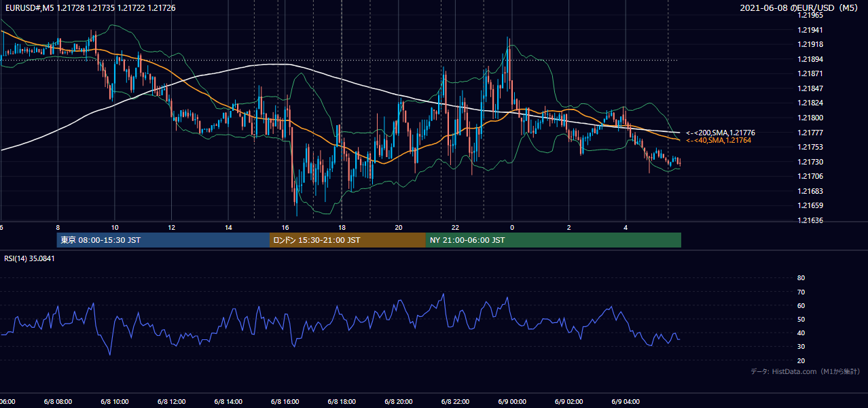The width and height of the screenshot is (868, 408).
Task: Click price axis value 1.21730
Action: [810, 162]
